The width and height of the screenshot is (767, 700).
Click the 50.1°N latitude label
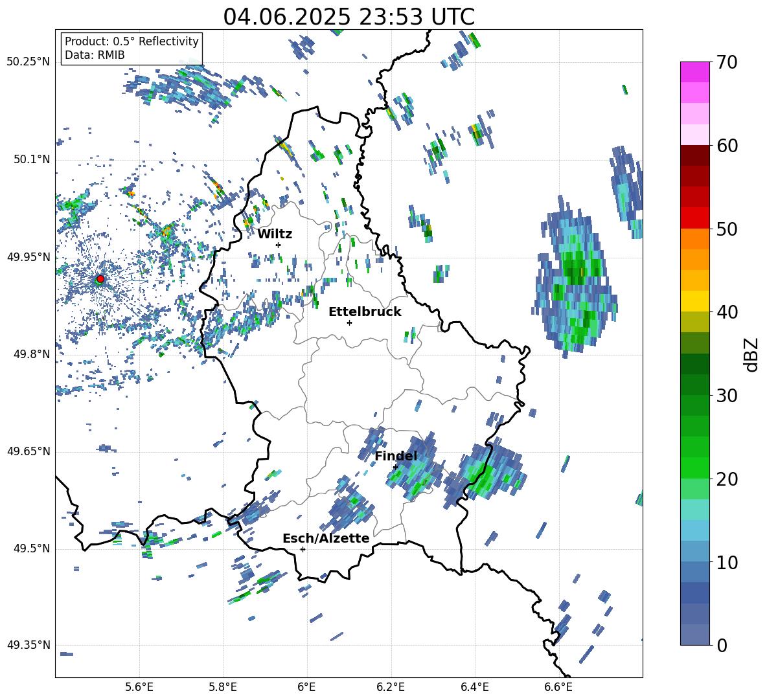point(31,159)
